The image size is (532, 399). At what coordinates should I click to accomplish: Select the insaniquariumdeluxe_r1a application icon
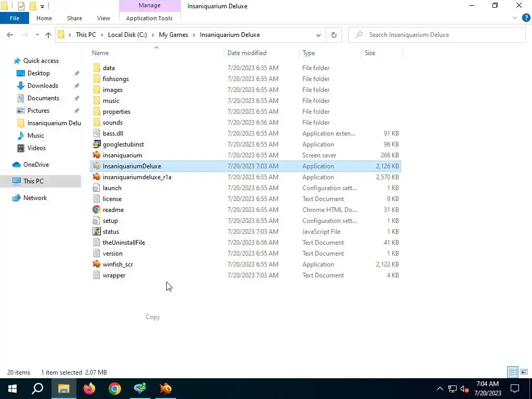[x=97, y=177]
